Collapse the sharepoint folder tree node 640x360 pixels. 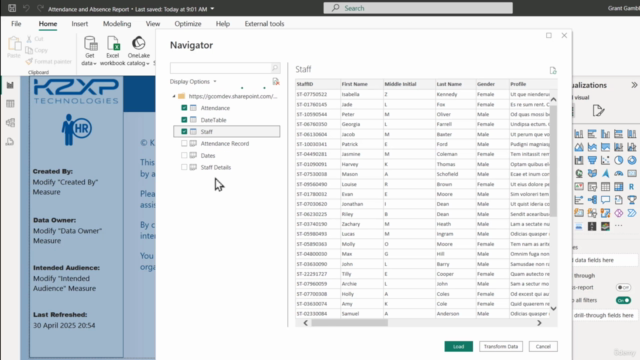[x=174, y=96]
